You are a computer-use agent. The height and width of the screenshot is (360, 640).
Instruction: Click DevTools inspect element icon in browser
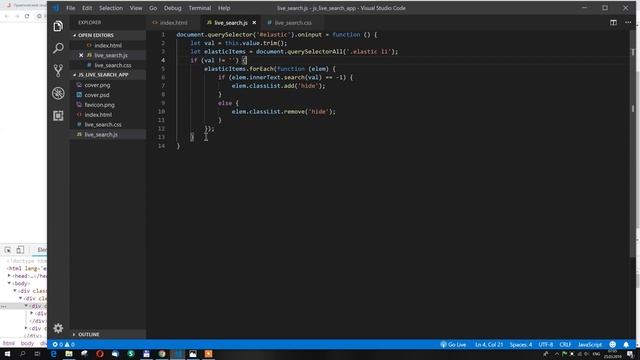[8, 250]
